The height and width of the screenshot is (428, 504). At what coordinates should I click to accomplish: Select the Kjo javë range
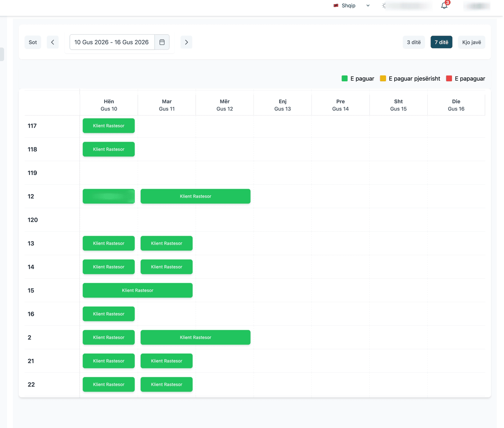(471, 42)
